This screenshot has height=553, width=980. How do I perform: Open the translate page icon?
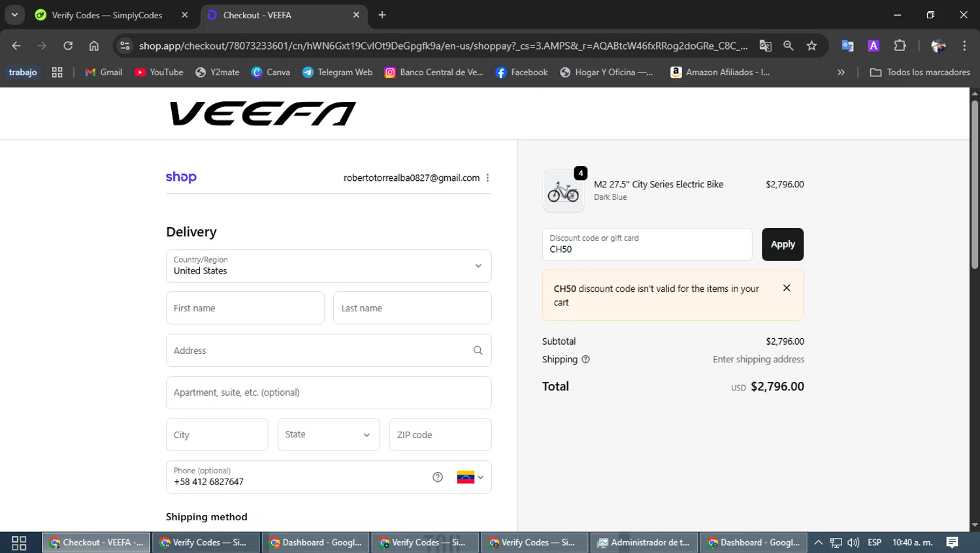(765, 46)
